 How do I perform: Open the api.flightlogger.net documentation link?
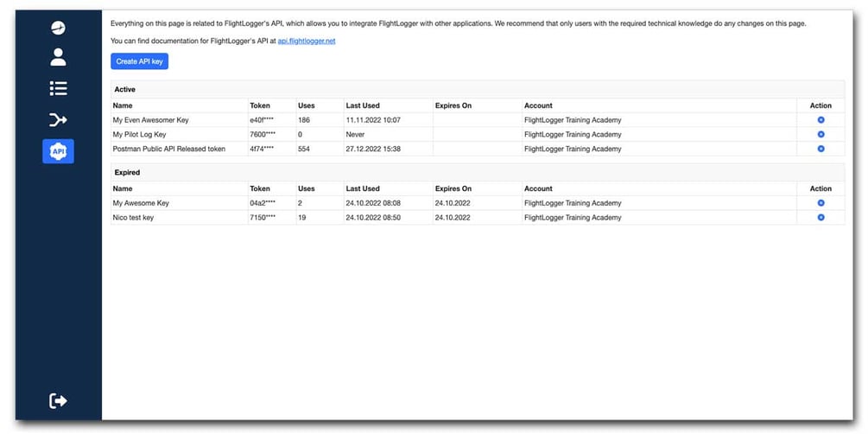307,41
